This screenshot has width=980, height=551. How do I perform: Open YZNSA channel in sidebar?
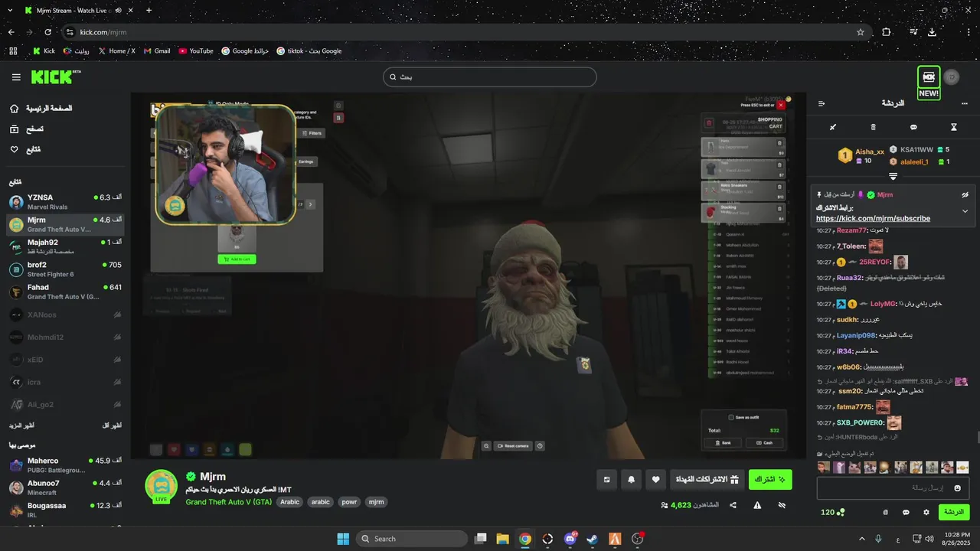(65, 202)
